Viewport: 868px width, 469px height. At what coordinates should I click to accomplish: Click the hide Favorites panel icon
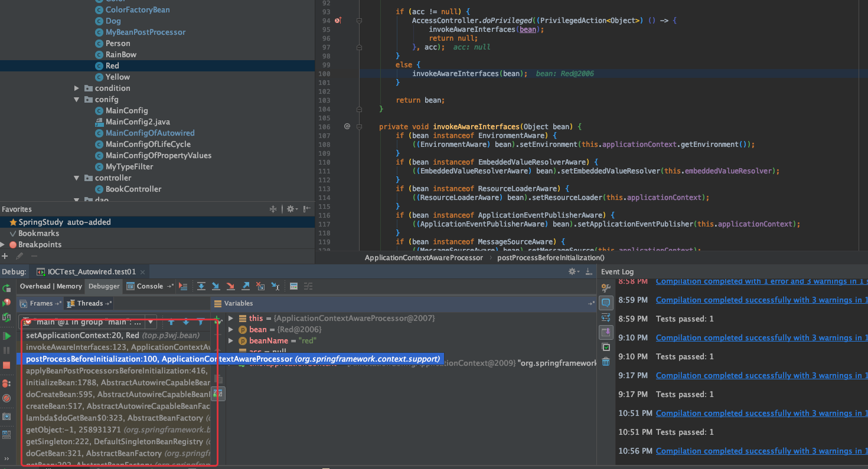(306, 209)
